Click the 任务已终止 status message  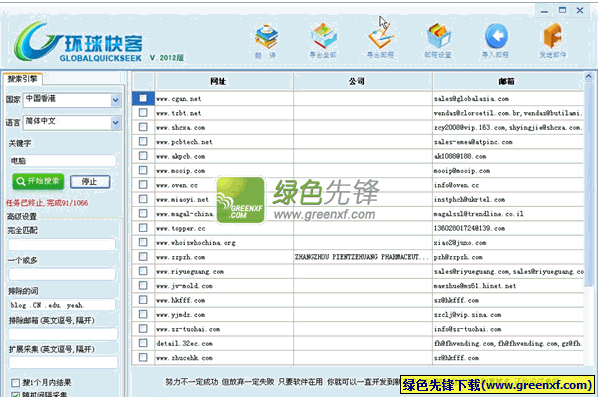coord(47,203)
